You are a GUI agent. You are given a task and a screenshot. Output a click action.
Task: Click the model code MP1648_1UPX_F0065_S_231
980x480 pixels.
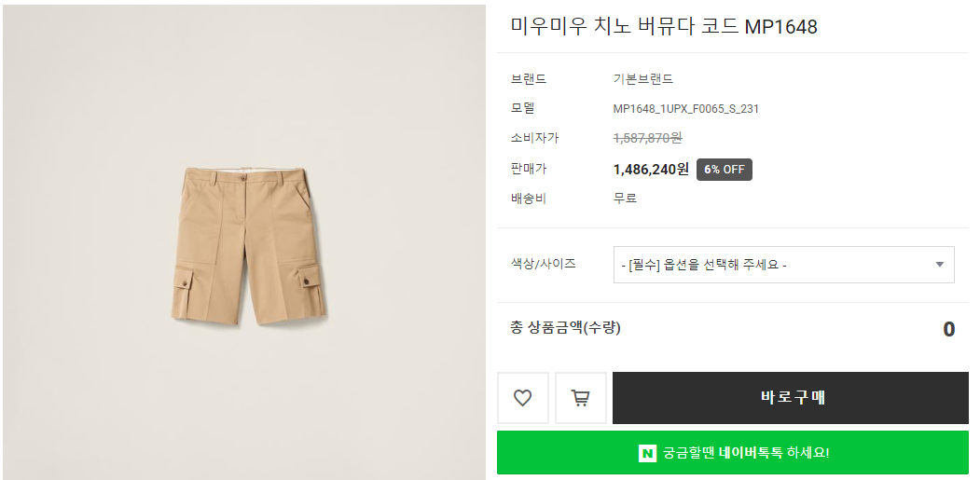tap(685, 109)
